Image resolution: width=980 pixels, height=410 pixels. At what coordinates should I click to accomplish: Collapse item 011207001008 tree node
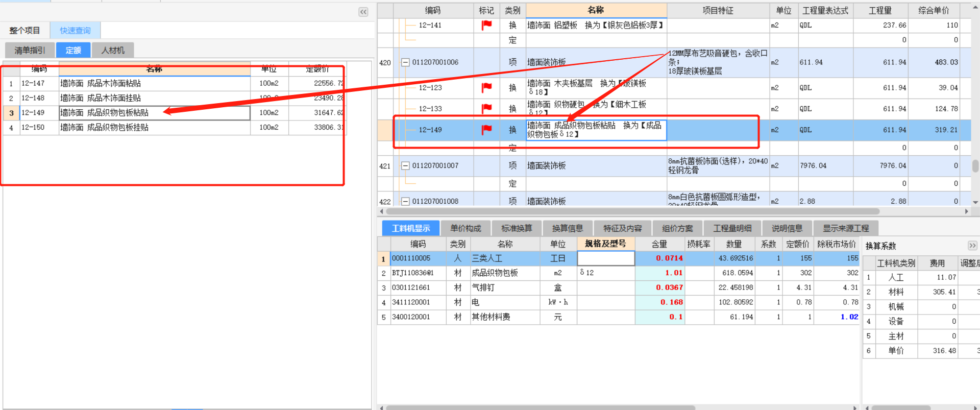(405, 201)
